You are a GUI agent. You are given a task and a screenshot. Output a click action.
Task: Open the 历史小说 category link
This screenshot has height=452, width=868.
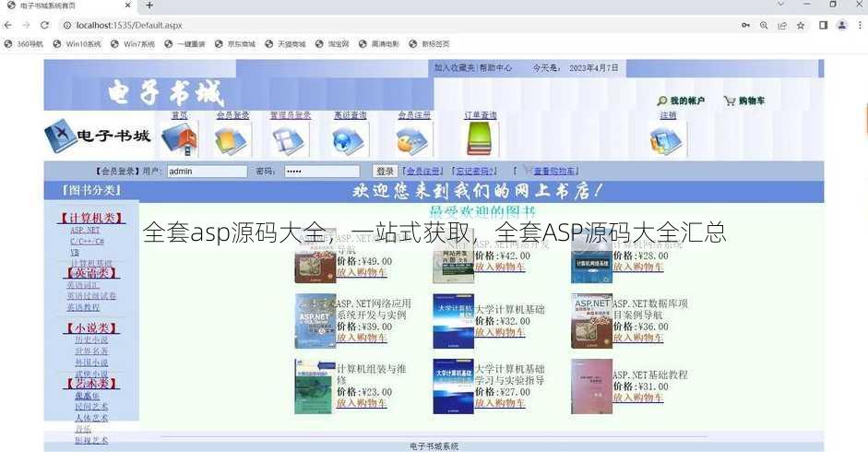click(91, 339)
